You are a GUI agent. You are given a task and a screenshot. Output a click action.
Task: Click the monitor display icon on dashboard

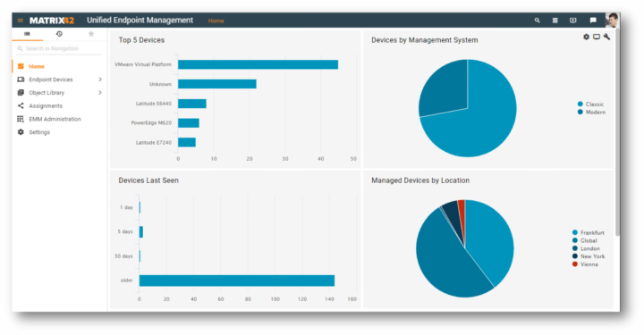pyautogui.click(x=597, y=37)
